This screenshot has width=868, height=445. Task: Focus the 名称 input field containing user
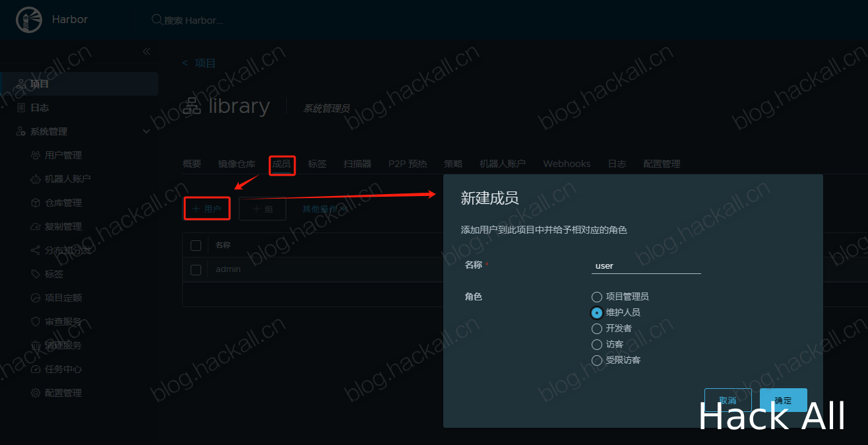point(646,265)
